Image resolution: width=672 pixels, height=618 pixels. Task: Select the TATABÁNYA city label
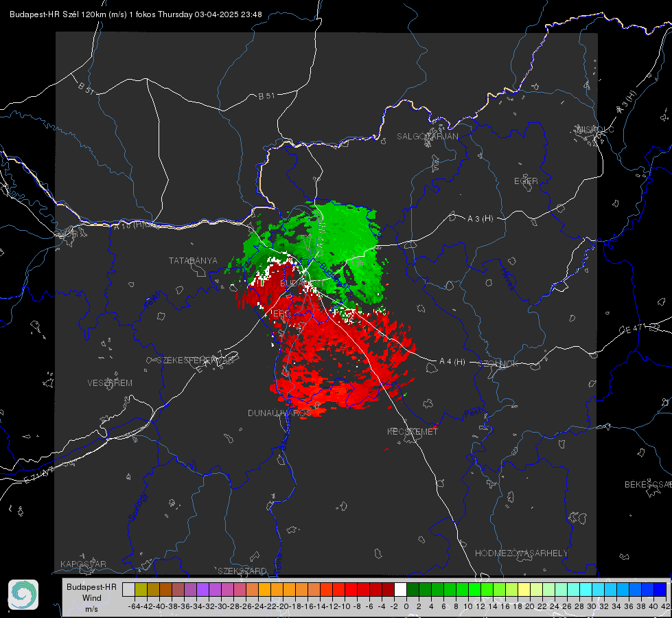tap(193, 260)
